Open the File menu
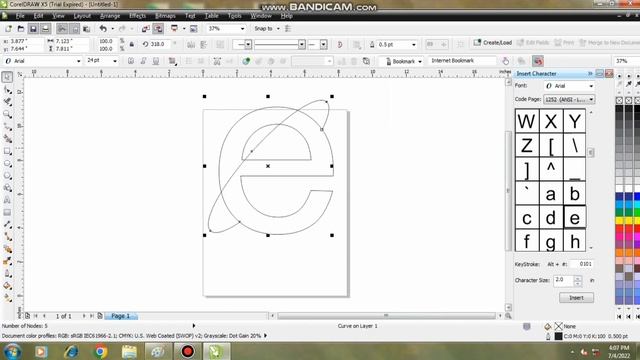 [x=20, y=16]
